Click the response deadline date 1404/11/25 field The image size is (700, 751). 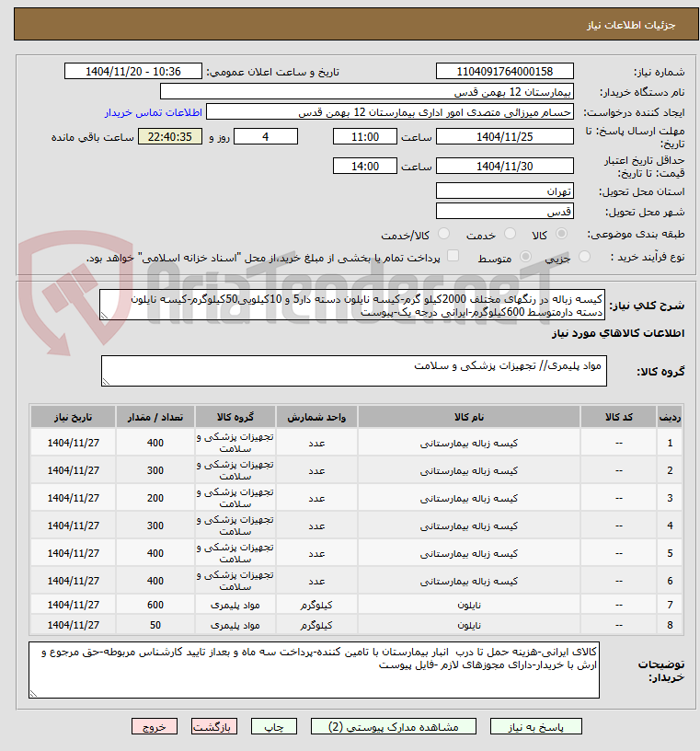(x=505, y=136)
